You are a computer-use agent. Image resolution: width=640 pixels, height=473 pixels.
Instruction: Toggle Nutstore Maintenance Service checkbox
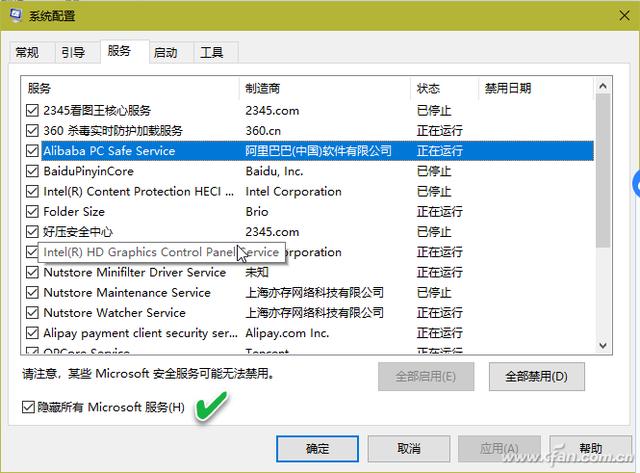(32, 293)
